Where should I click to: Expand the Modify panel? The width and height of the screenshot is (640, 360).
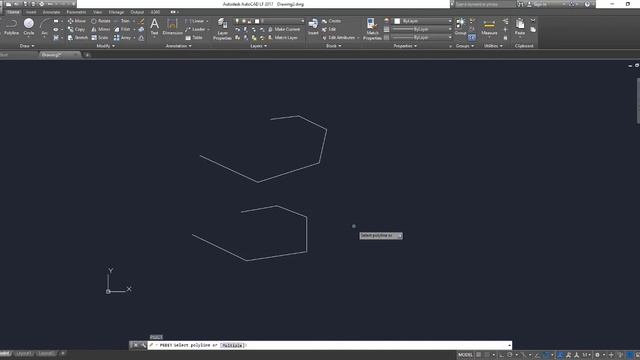pyautogui.click(x=105, y=46)
